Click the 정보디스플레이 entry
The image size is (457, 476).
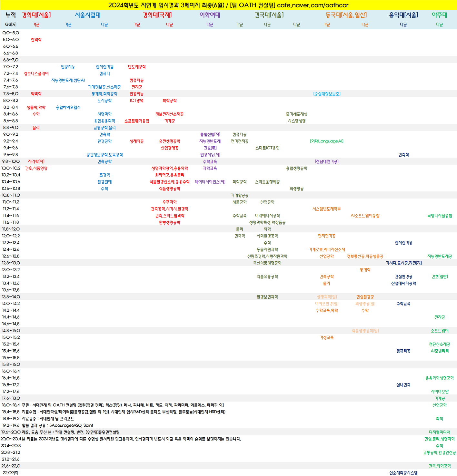pyautogui.click(x=36, y=73)
